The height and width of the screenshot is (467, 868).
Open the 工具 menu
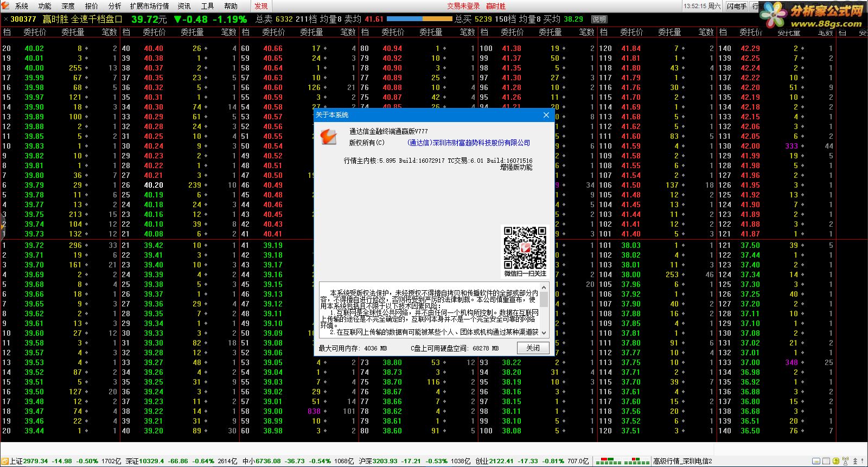click(208, 6)
